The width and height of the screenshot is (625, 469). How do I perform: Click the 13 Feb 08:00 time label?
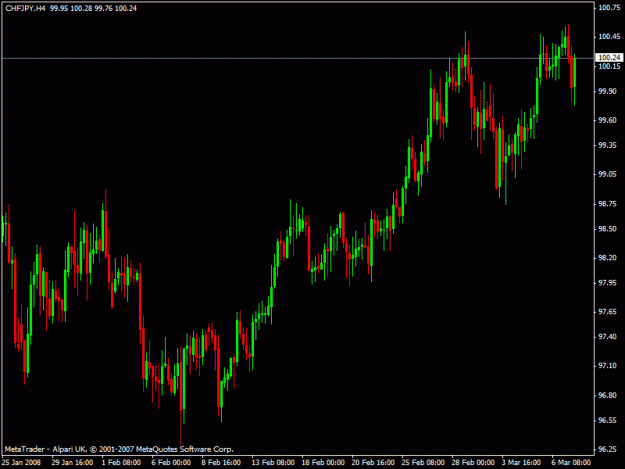[x=273, y=462]
